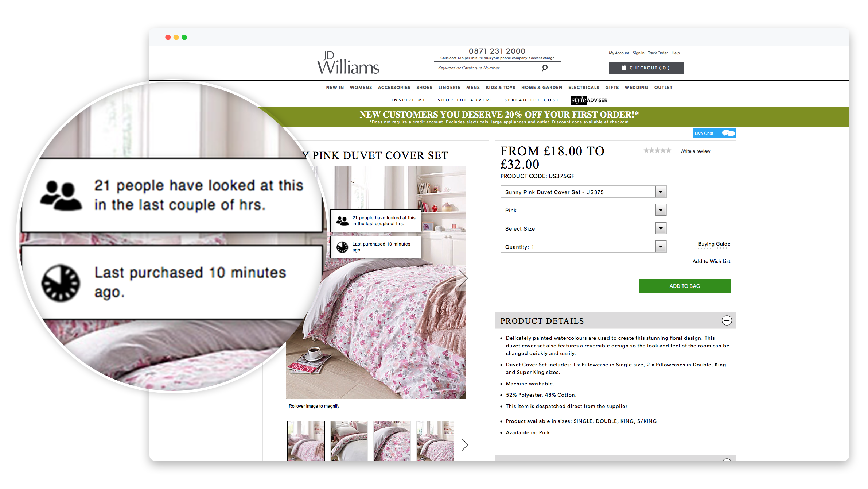Image resolution: width=868 pixels, height=489 pixels.
Task: Open the LINGERIE menu item
Action: click(x=449, y=88)
